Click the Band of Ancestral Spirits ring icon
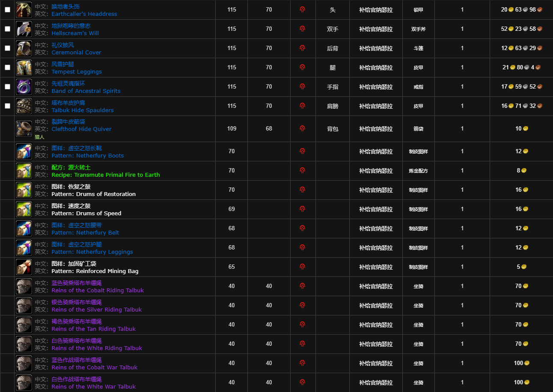This screenshot has height=392, width=553. 24,87
